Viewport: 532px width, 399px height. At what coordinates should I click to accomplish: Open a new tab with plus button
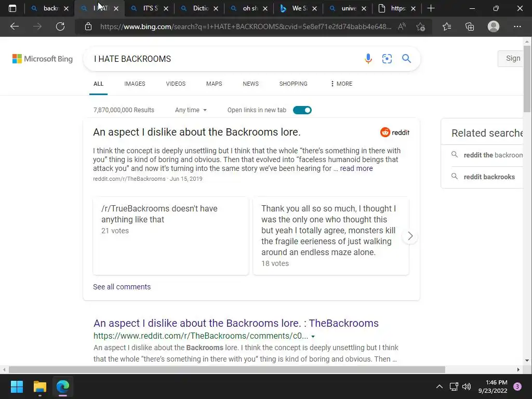coord(431,8)
